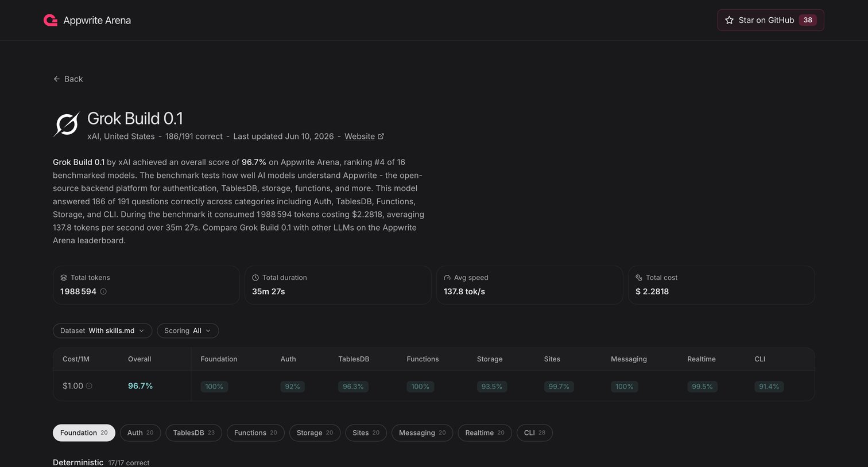This screenshot has height=467, width=868.
Task: Click the Overall 96.7% value
Action: pyautogui.click(x=140, y=386)
